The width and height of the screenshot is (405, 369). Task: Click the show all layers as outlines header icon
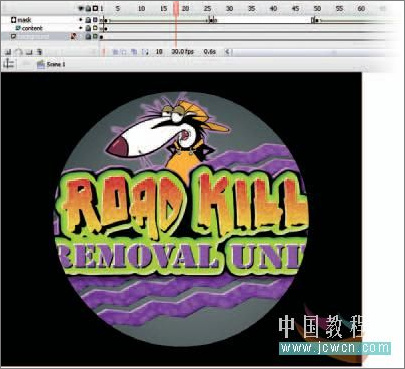coord(95,9)
